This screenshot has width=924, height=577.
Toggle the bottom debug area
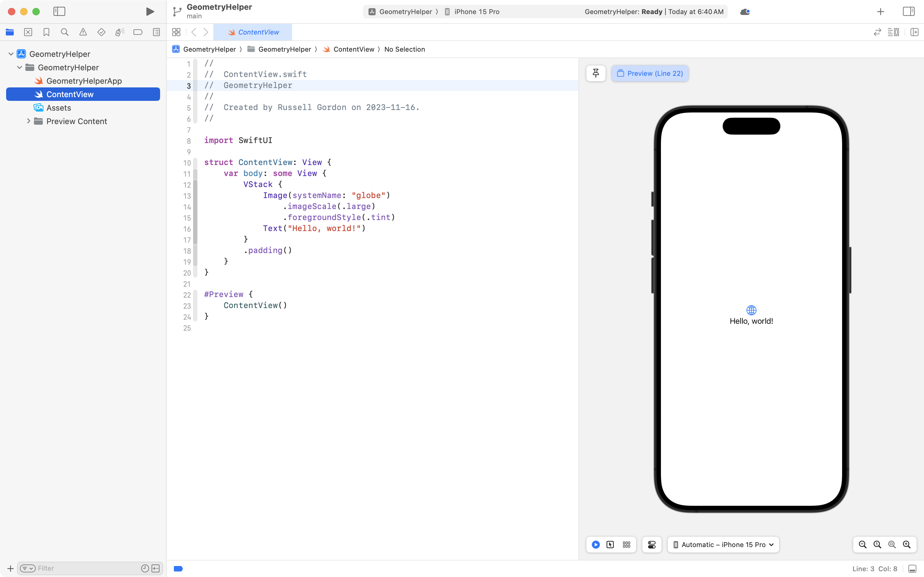pyautogui.click(x=912, y=569)
